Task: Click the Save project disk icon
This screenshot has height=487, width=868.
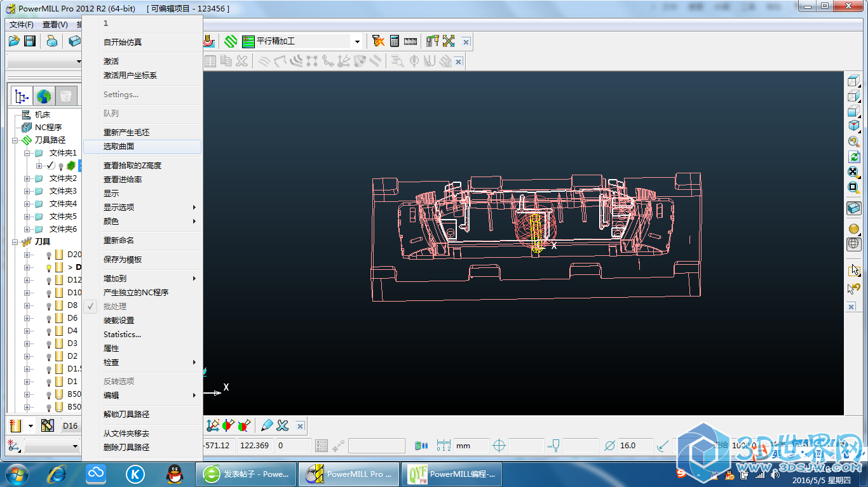Action: click(x=30, y=41)
